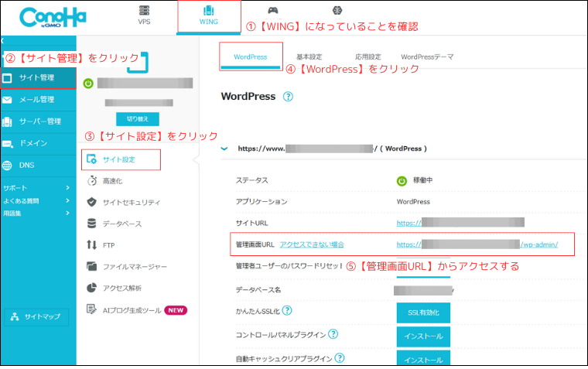Open ファイルマネージャー submenu item

click(x=135, y=267)
